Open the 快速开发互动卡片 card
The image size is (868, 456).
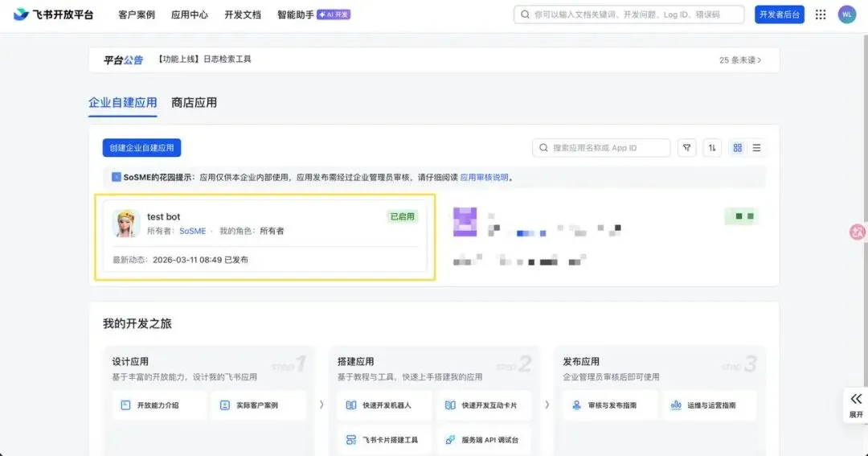click(484, 405)
